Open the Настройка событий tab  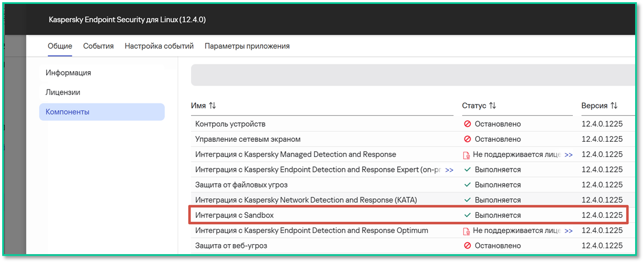(x=159, y=46)
